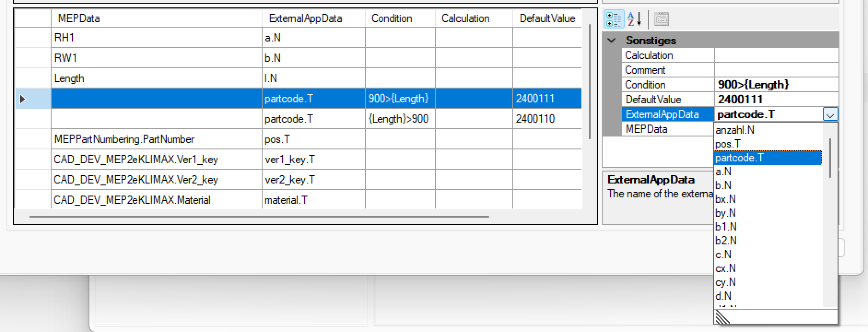Image resolution: width=868 pixels, height=332 pixels.
Task: Select the 2400110 default value cell
Action: (547, 119)
